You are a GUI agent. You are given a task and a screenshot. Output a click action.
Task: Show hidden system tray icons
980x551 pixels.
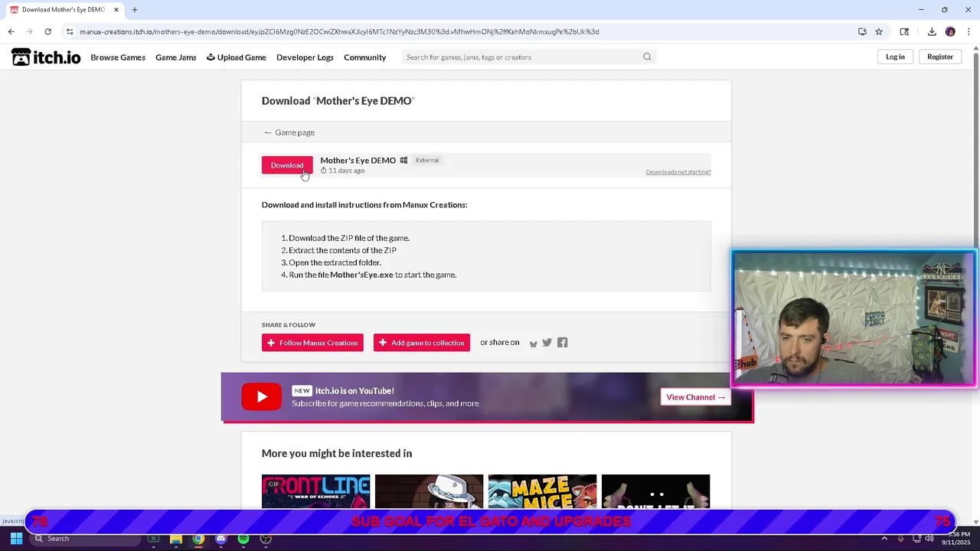(x=884, y=539)
